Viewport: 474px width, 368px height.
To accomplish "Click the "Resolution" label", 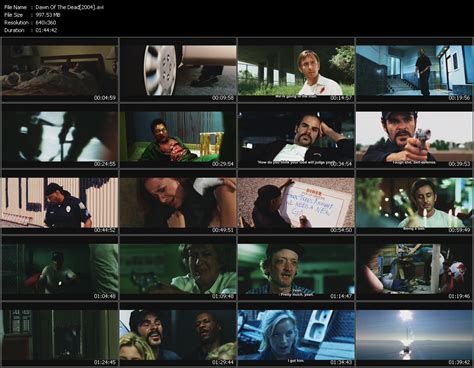I will point(16,22).
